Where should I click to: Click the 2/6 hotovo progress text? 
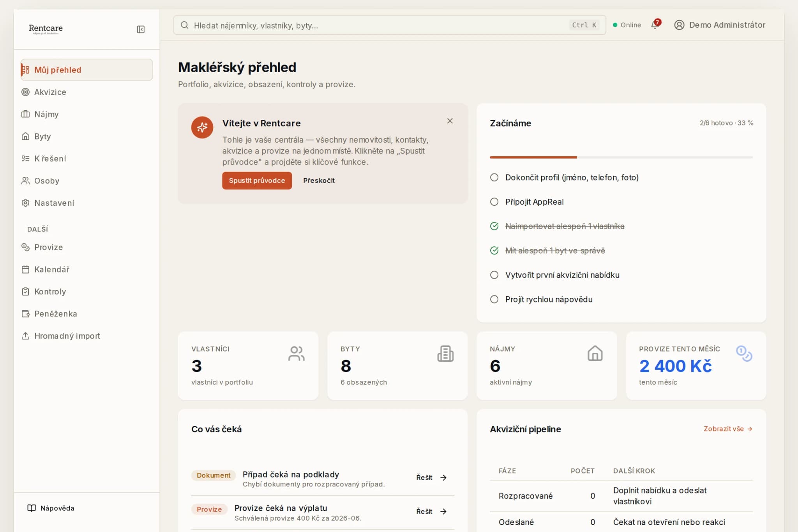point(726,123)
